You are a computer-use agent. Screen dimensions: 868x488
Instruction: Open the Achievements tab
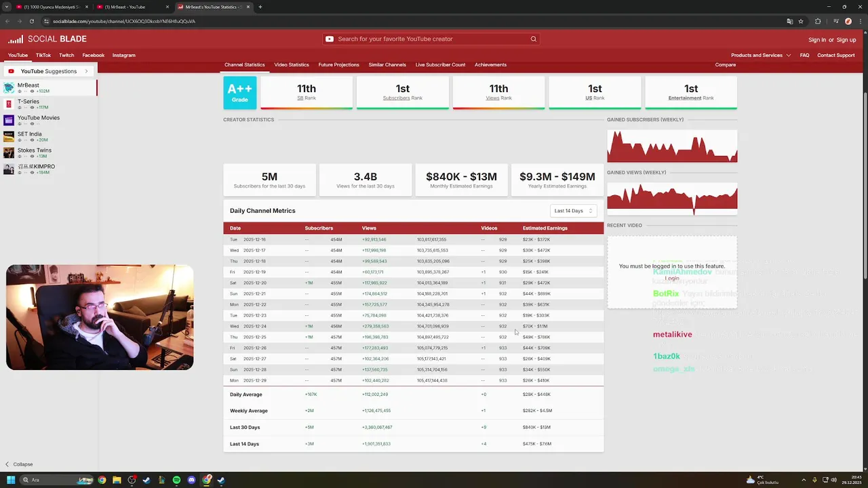click(x=490, y=64)
